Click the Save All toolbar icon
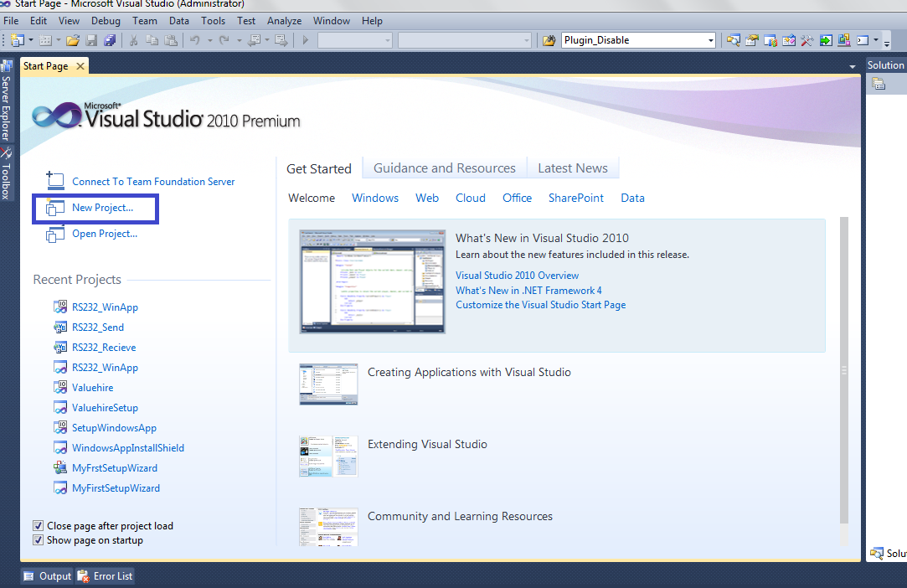Viewport: 907px width, 588px height. pyautogui.click(x=109, y=39)
